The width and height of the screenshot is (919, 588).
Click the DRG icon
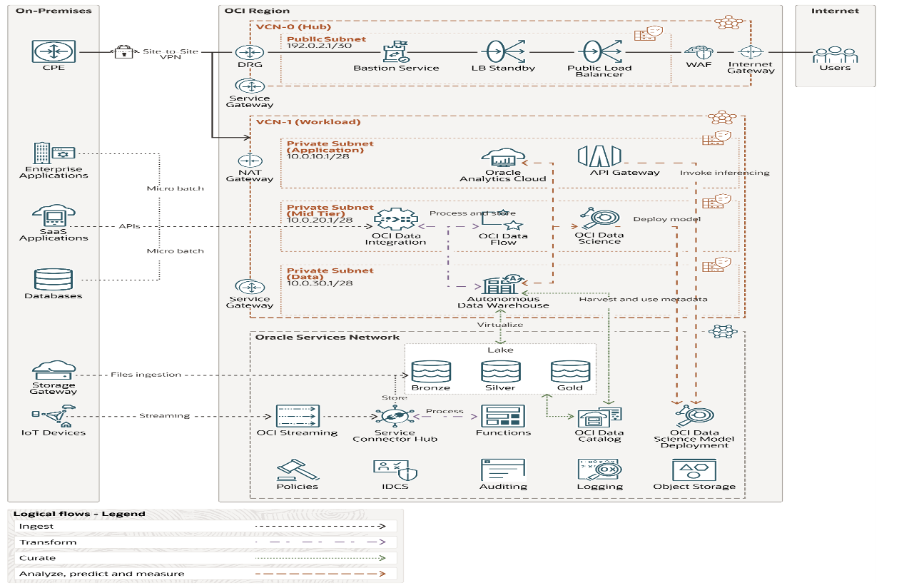click(250, 52)
